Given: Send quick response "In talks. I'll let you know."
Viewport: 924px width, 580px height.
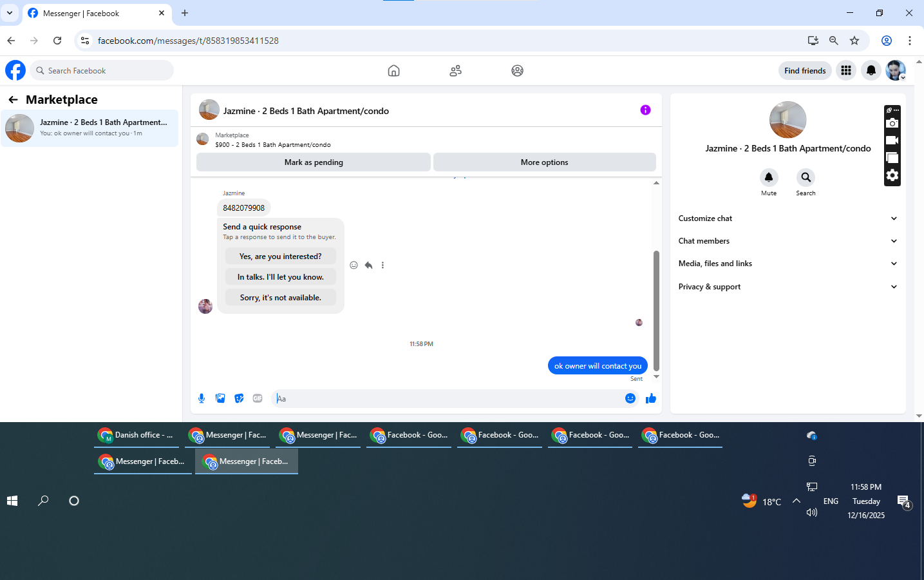Looking at the screenshot, I should coord(281,277).
